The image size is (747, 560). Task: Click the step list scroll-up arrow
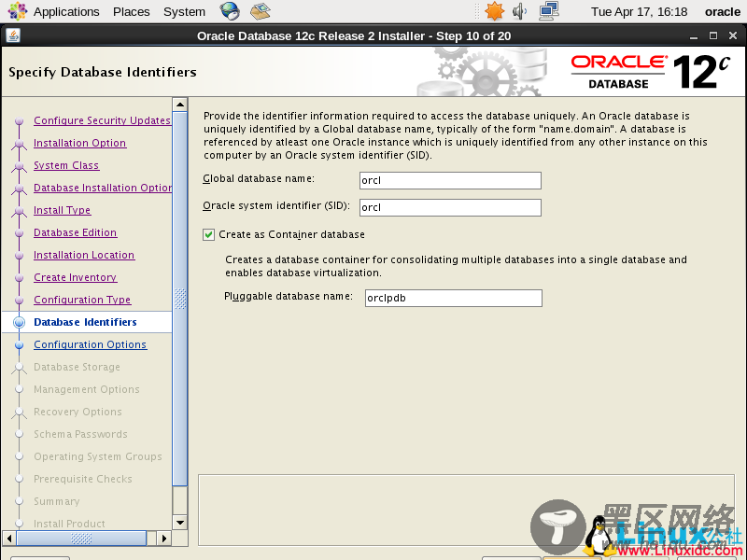pyautogui.click(x=180, y=105)
